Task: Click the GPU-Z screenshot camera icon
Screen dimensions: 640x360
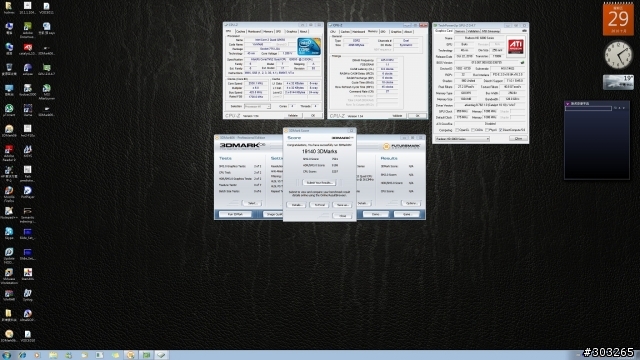Action: (x=524, y=31)
